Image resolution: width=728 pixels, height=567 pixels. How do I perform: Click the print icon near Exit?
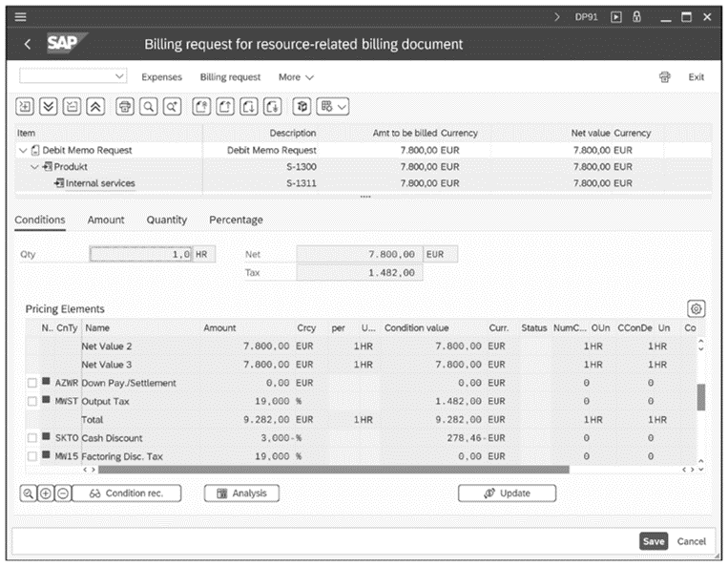pos(665,77)
